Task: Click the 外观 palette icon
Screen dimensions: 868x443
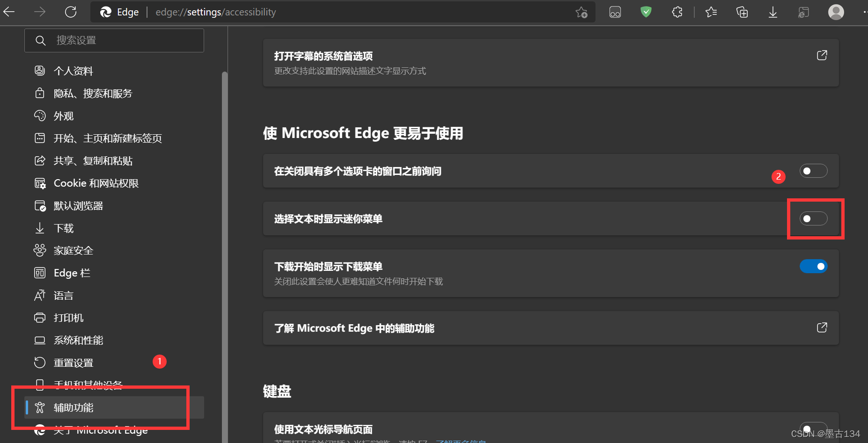Action: 40,116
